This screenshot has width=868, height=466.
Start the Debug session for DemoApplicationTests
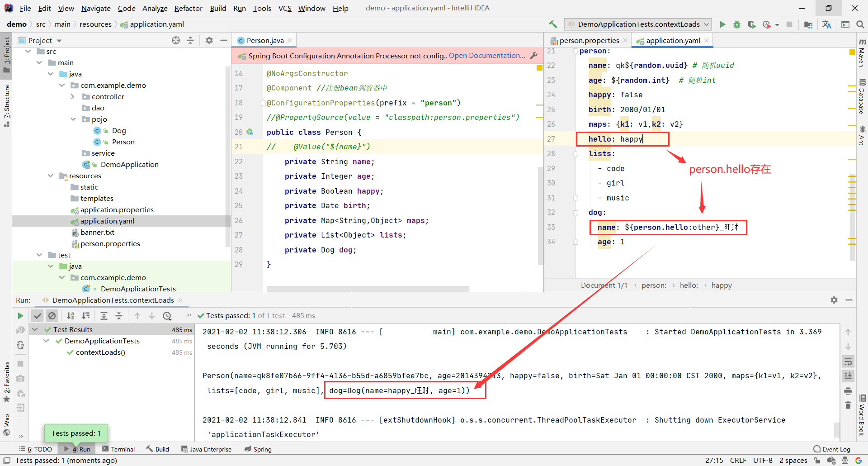pyautogui.click(x=737, y=24)
